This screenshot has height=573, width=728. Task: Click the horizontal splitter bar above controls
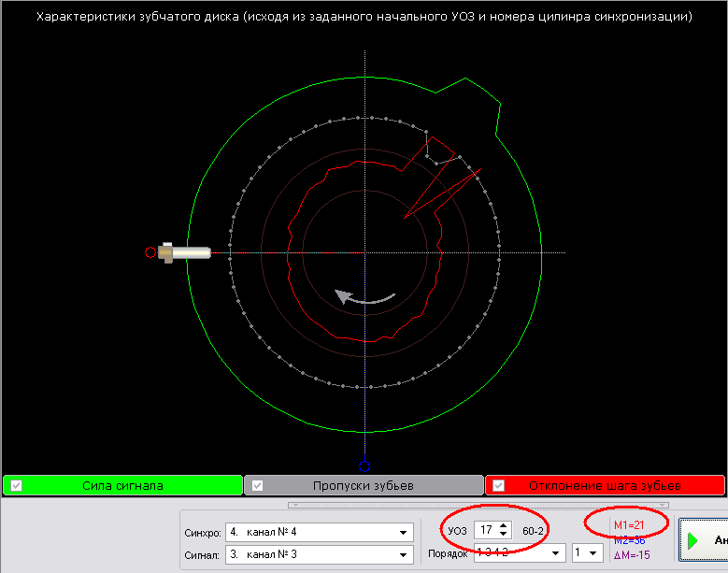(478, 505)
